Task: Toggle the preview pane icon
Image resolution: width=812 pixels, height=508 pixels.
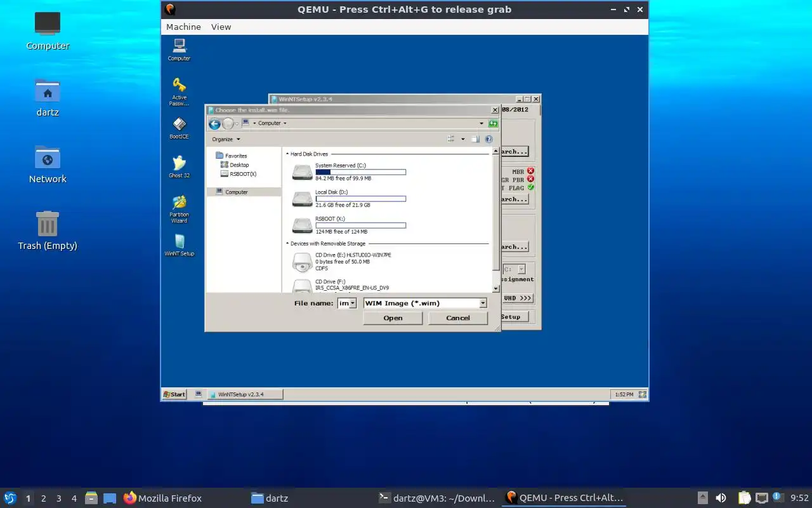Action: click(475, 139)
